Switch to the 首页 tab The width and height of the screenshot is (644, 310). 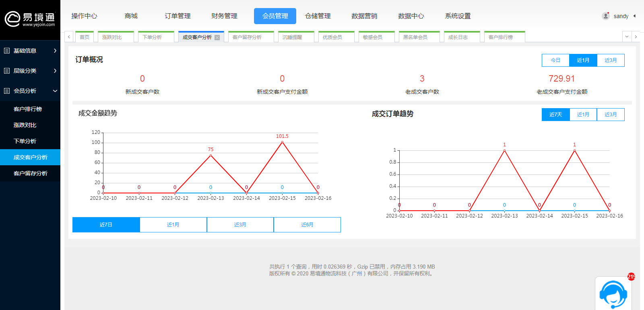pyautogui.click(x=85, y=37)
